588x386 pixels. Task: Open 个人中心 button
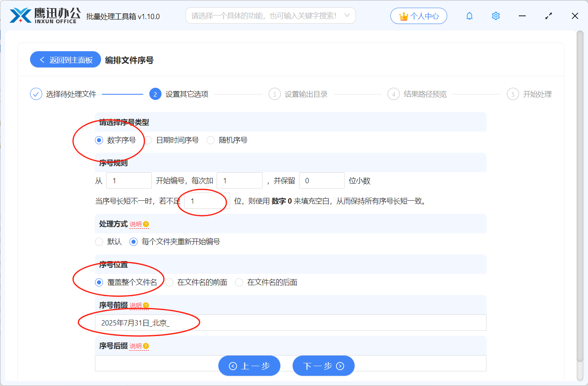[419, 16]
